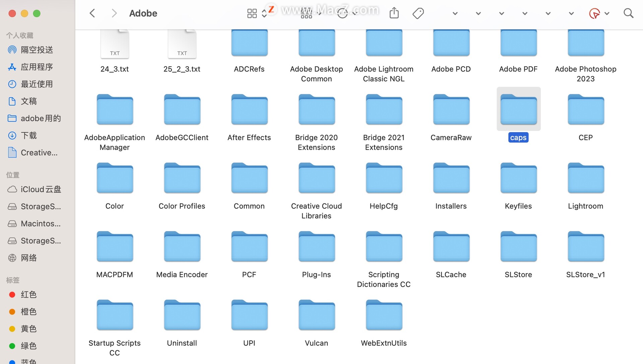Select the Media Encoder folder
This screenshot has height=364, width=643.
coord(182,246)
